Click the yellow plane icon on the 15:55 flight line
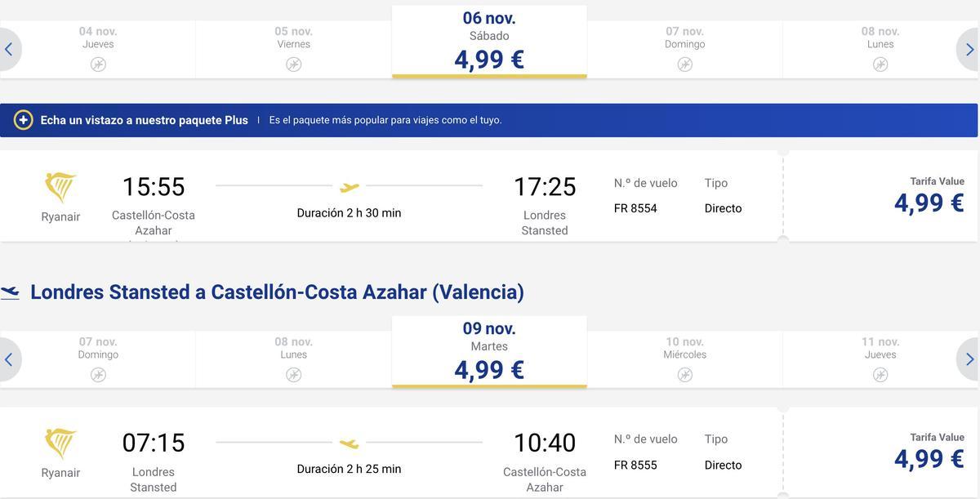Viewport: 980px width, 499px height. pyautogui.click(x=350, y=187)
